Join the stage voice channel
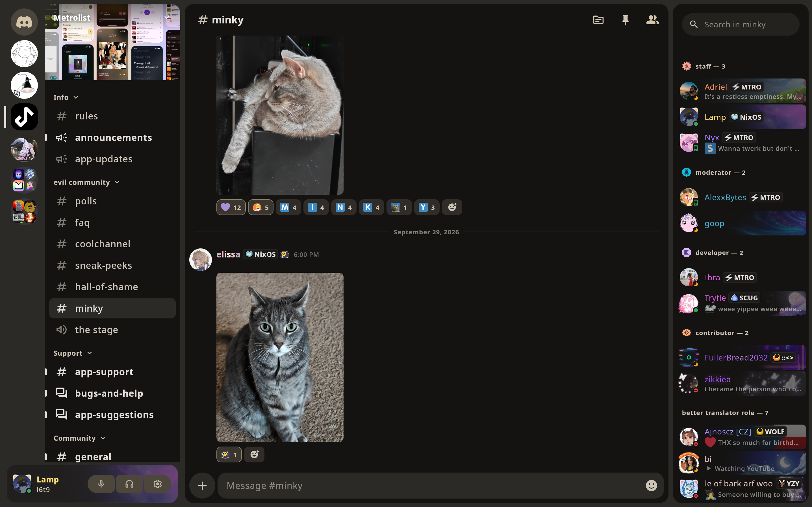Viewport: 812px width, 507px height. [112, 330]
